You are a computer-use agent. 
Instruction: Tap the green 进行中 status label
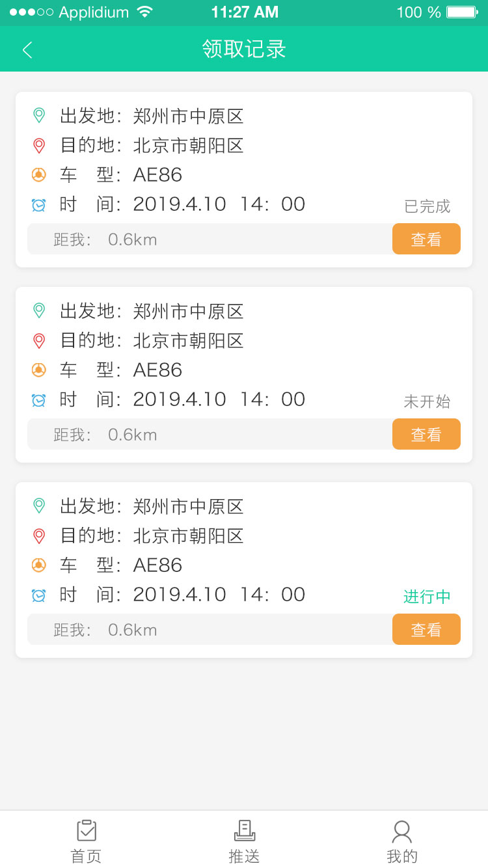(x=427, y=597)
